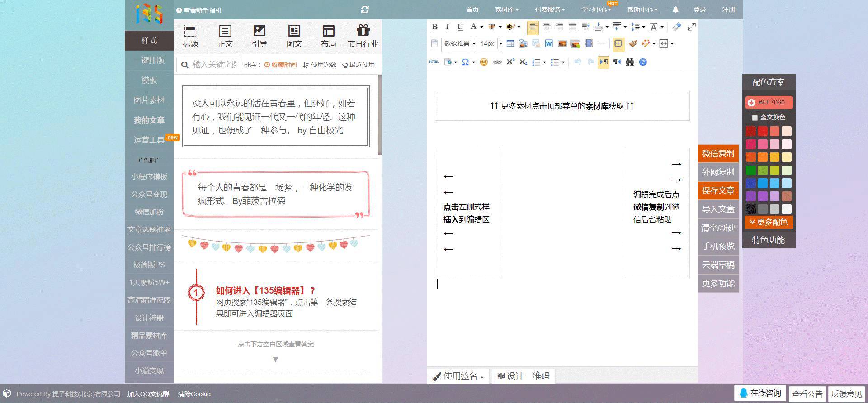Apply subscript formatting
Image resolution: width=868 pixels, height=403 pixels.
523,62
